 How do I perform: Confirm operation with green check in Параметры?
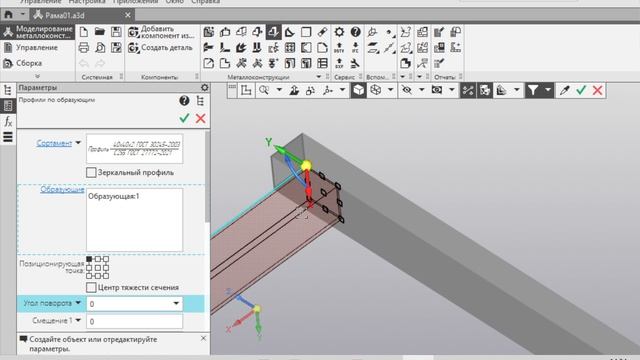(x=184, y=118)
